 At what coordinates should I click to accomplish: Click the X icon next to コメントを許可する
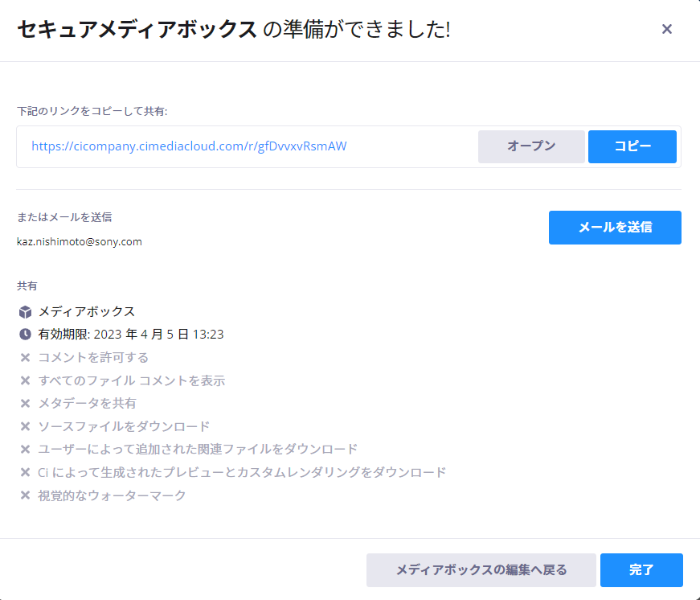click(26, 357)
